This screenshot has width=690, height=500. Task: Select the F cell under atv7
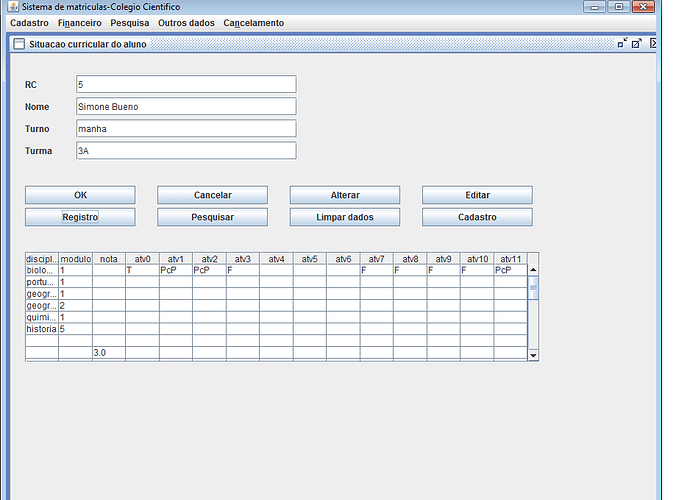tap(377, 270)
